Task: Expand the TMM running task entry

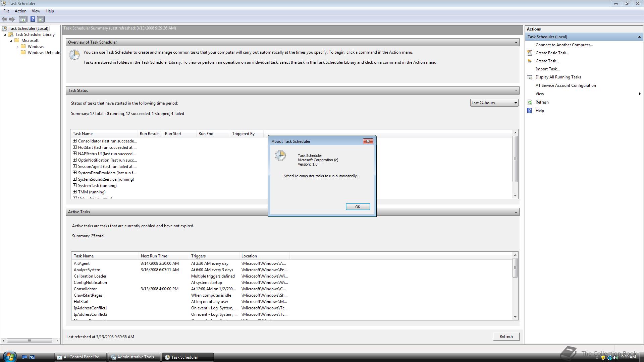Action: tap(74, 192)
